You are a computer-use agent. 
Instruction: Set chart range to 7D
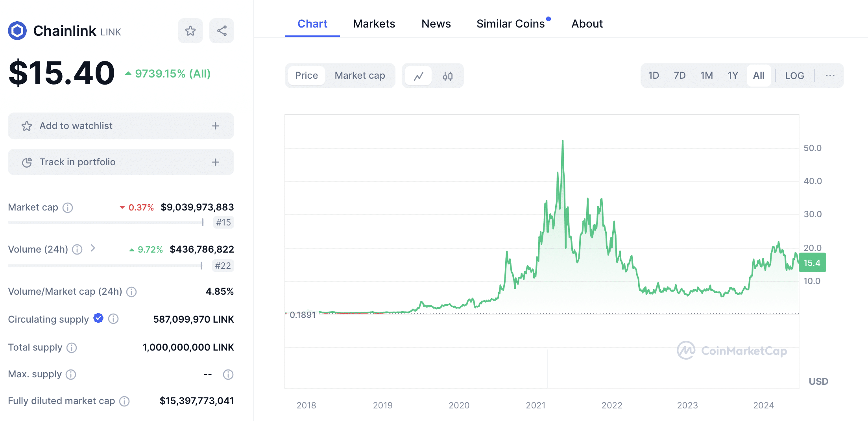pyautogui.click(x=680, y=76)
